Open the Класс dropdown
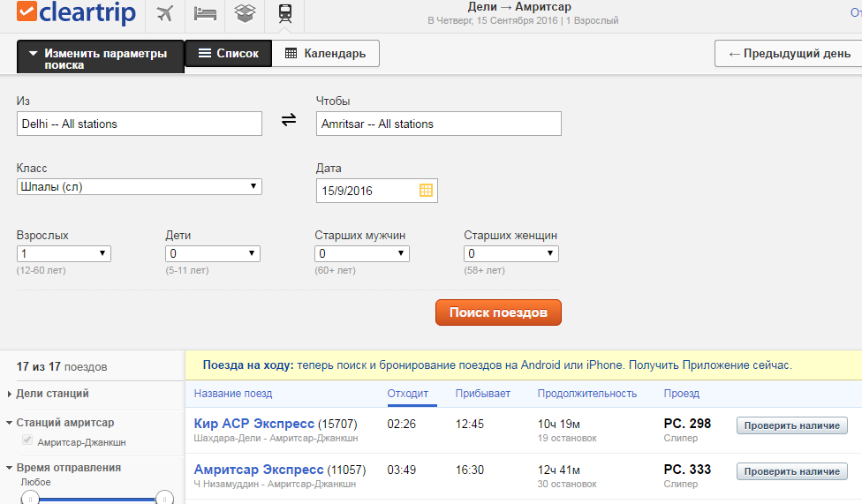The width and height of the screenshot is (862, 504). point(139,186)
